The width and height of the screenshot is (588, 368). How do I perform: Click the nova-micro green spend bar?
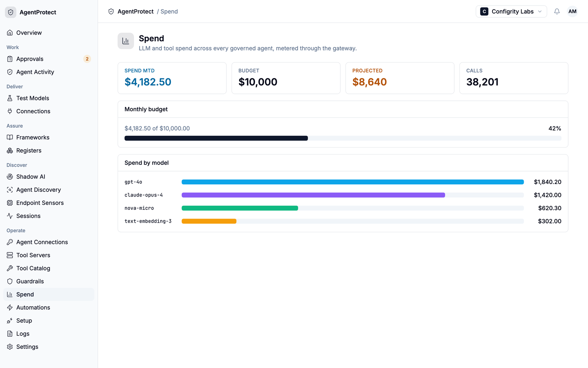pos(240,208)
